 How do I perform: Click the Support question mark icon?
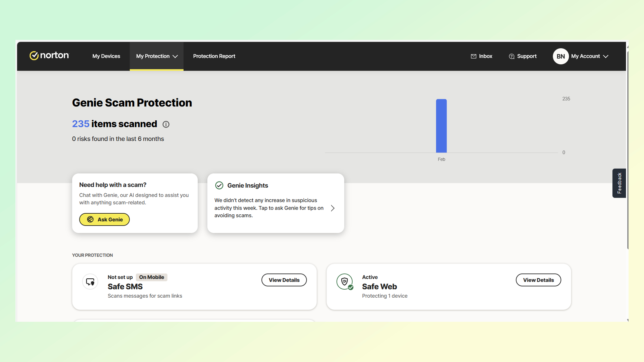click(512, 56)
